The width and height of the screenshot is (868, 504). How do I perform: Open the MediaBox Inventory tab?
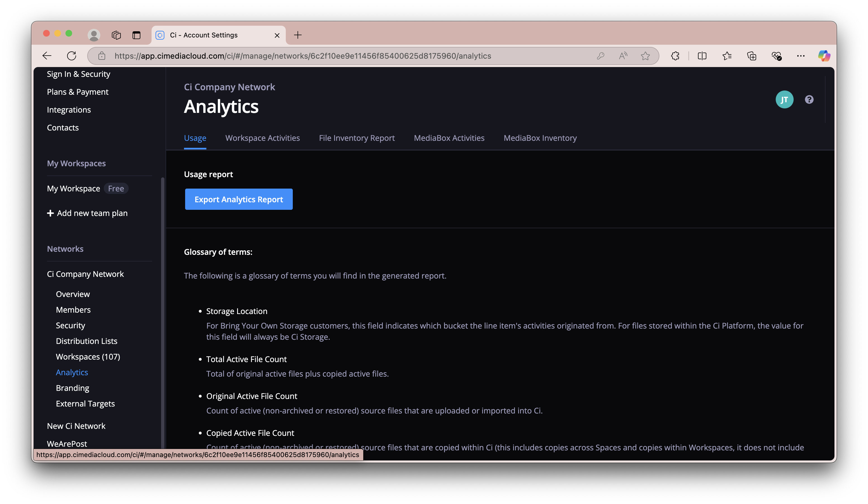coord(540,138)
